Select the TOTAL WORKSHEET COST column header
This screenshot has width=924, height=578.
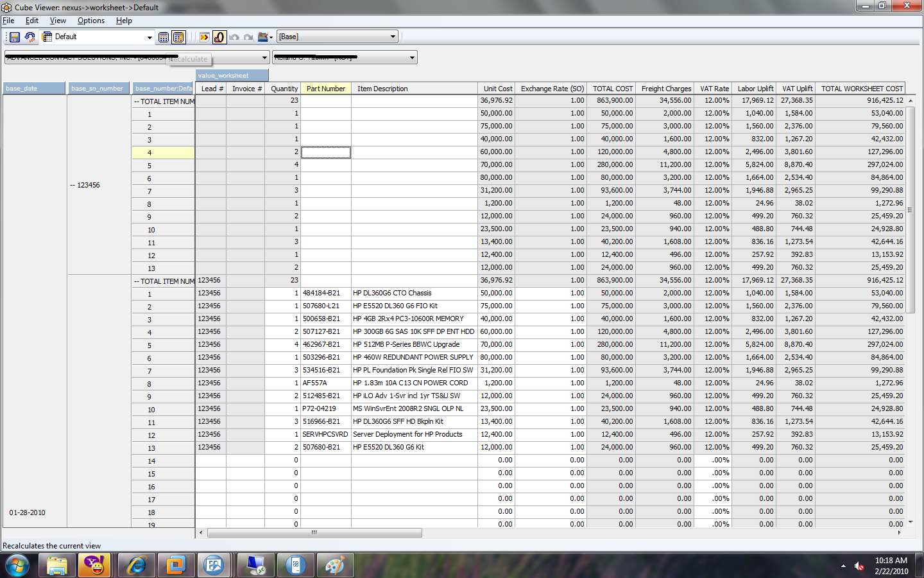click(861, 89)
